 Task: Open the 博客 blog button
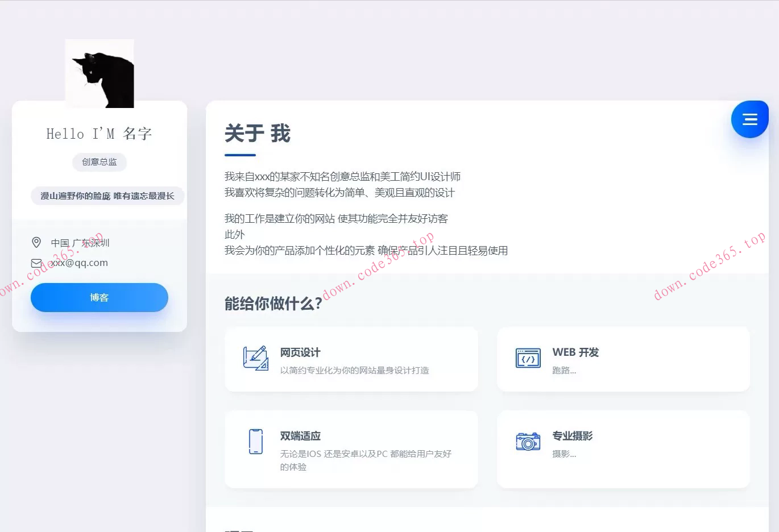point(100,297)
